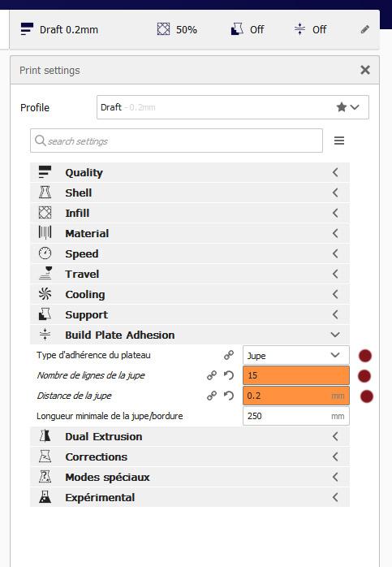Click the reset arrow for Distance de la jupe

click(229, 396)
